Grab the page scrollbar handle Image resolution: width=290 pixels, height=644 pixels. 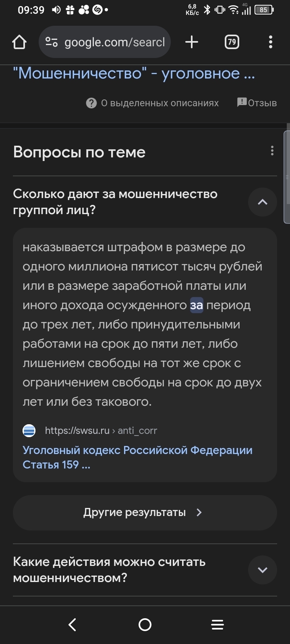click(x=287, y=177)
